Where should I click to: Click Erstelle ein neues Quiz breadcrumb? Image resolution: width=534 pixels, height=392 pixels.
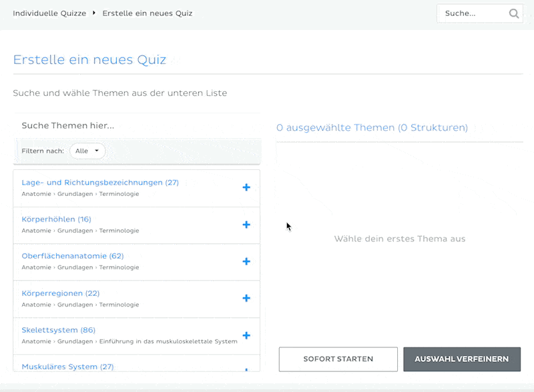tap(148, 13)
